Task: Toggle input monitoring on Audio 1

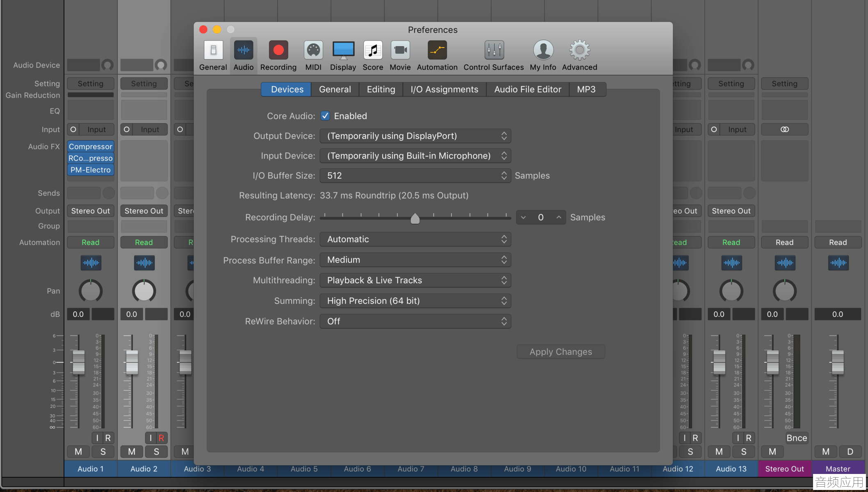Action: coord(97,438)
